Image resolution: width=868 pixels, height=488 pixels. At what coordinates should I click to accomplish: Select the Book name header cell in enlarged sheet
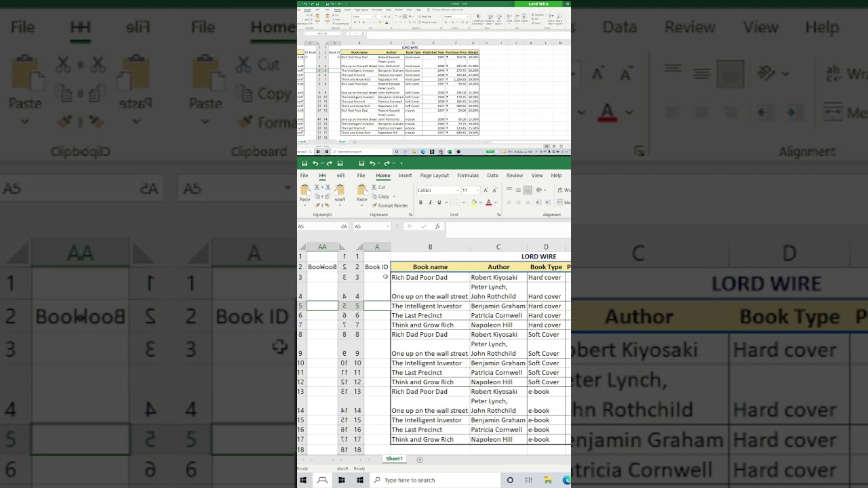coord(430,267)
